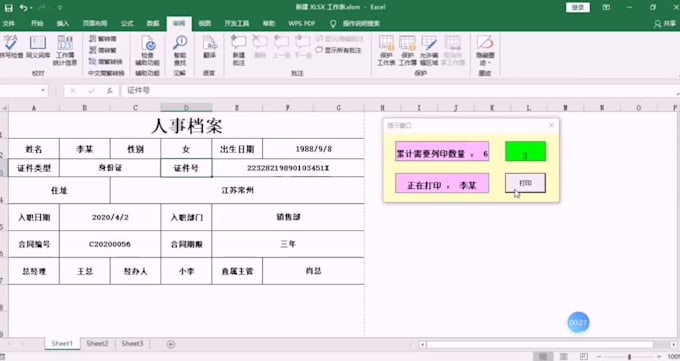
Task: Open the WPS PDF tab
Action: point(302,23)
